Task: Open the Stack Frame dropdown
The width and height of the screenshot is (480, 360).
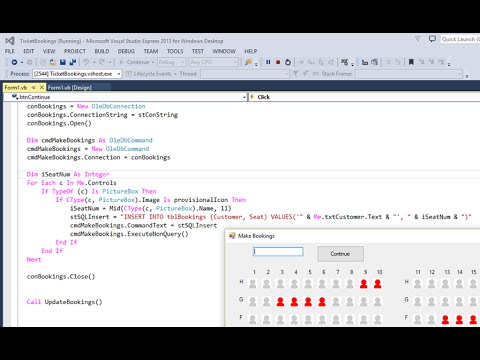Action: tap(409, 74)
